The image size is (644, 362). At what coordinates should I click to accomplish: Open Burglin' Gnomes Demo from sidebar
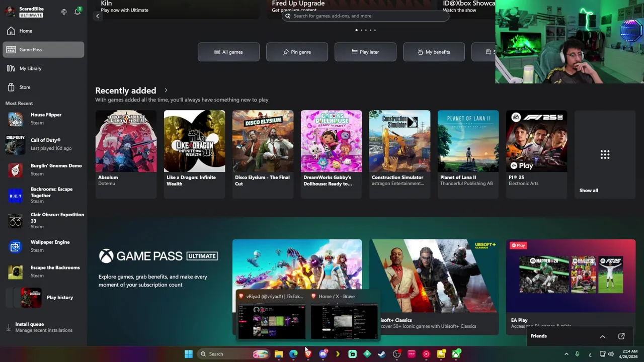(x=43, y=170)
